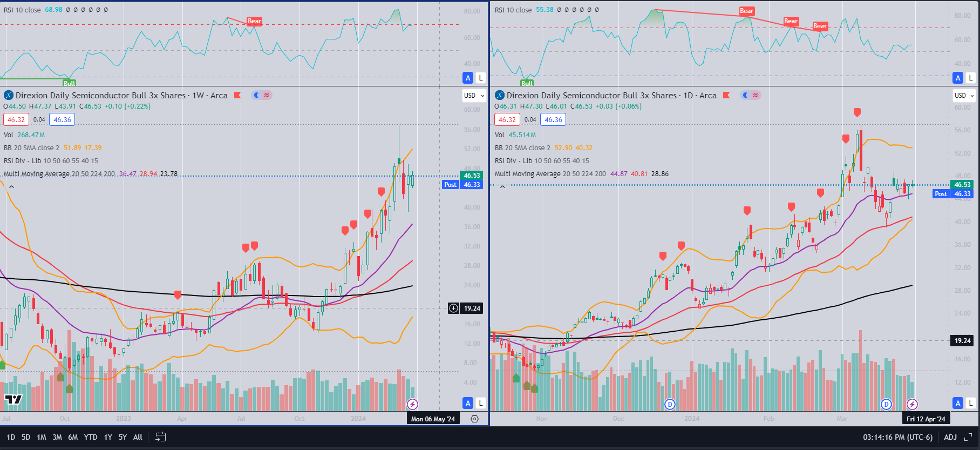Open the December dividend D marker
The width and height of the screenshot is (980, 450).
coord(670,404)
